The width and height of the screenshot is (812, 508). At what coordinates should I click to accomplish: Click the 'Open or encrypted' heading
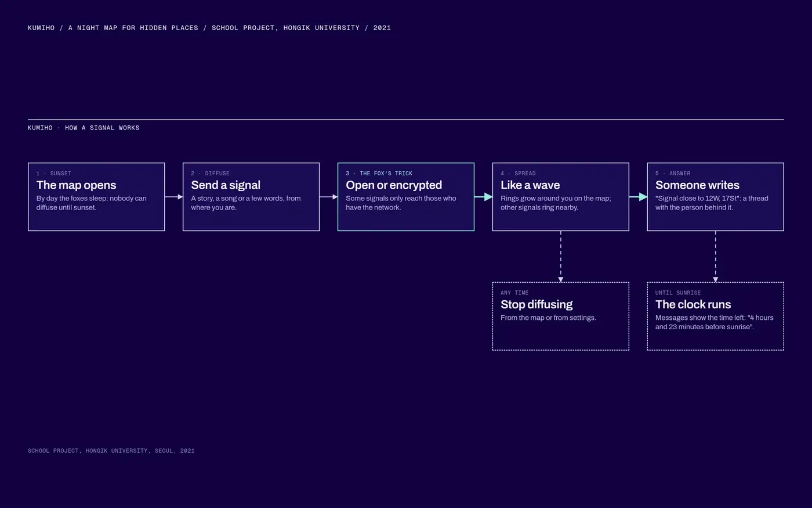click(394, 185)
